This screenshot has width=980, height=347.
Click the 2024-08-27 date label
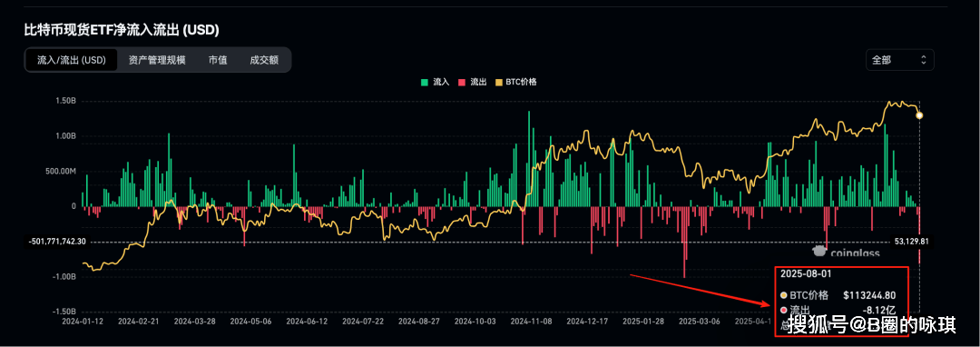[418, 322]
